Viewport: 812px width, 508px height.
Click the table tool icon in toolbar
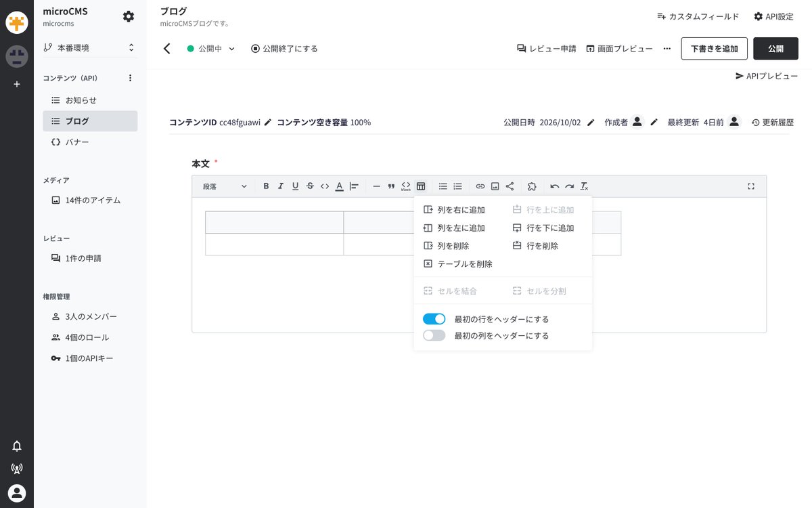(421, 186)
